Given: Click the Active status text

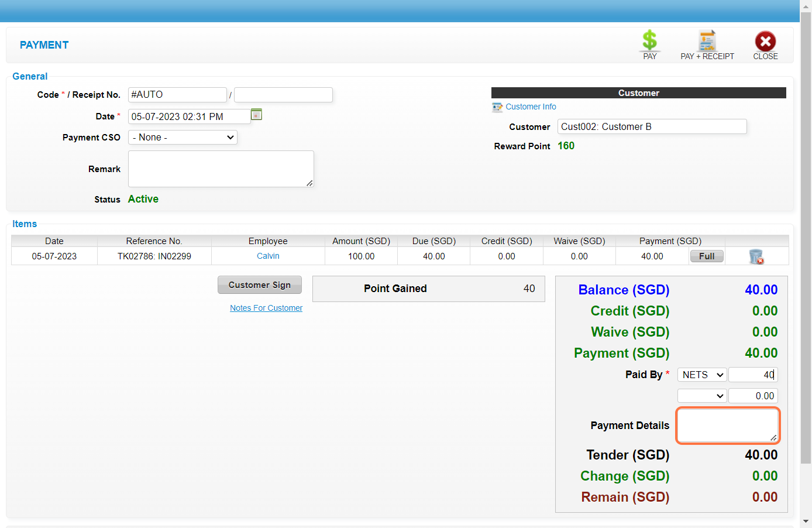Looking at the screenshot, I should tap(143, 199).
